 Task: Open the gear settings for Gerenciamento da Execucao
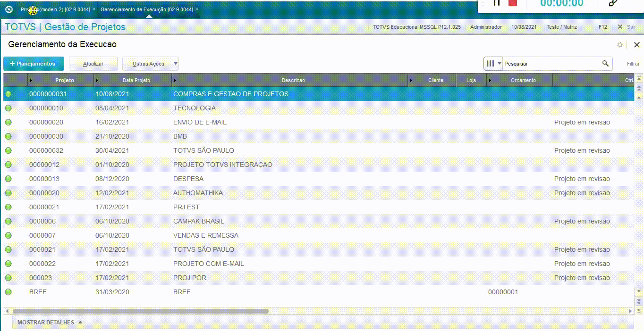point(620,45)
